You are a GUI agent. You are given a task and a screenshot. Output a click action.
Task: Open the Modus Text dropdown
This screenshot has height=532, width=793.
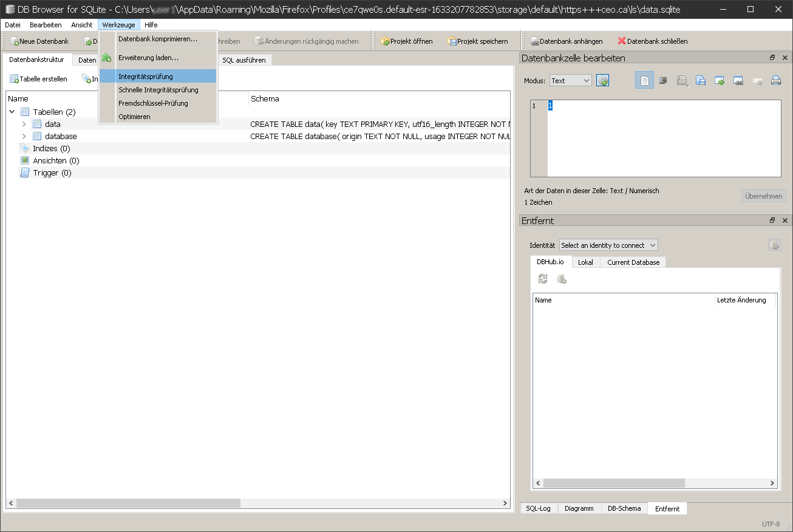(x=570, y=80)
